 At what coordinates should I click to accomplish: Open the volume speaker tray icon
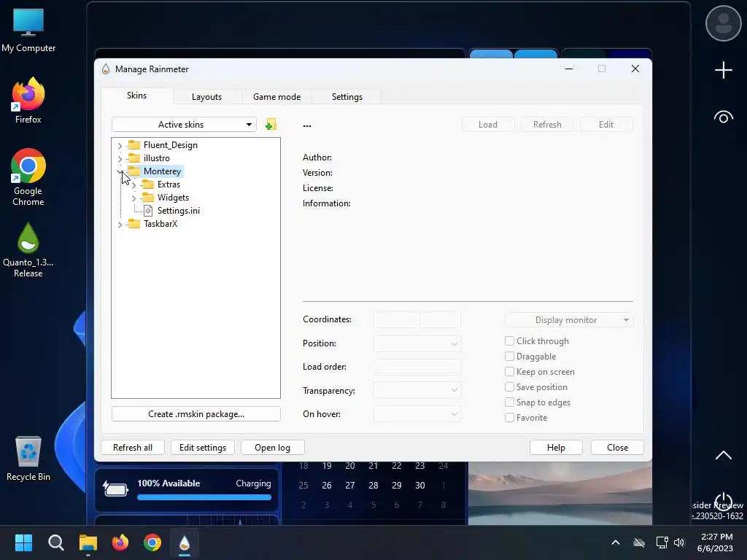coord(679,542)
